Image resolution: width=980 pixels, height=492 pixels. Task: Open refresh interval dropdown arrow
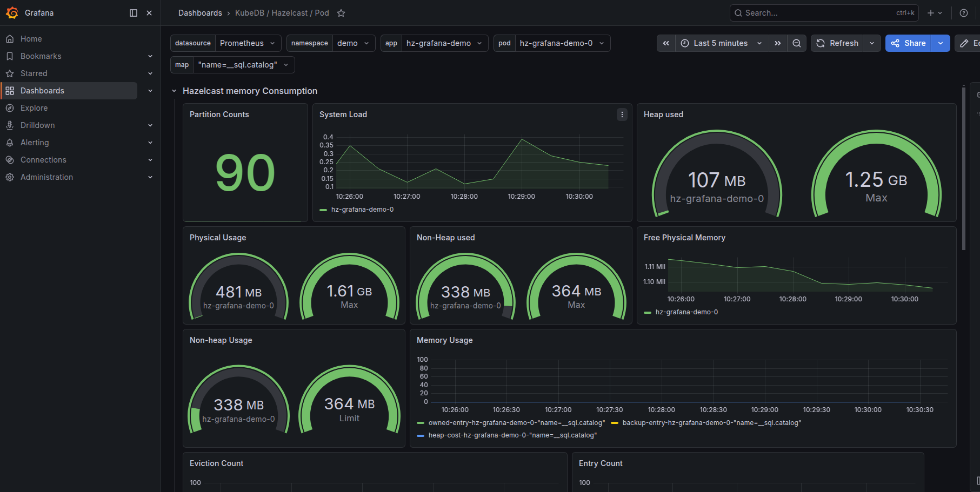[872, 43]
